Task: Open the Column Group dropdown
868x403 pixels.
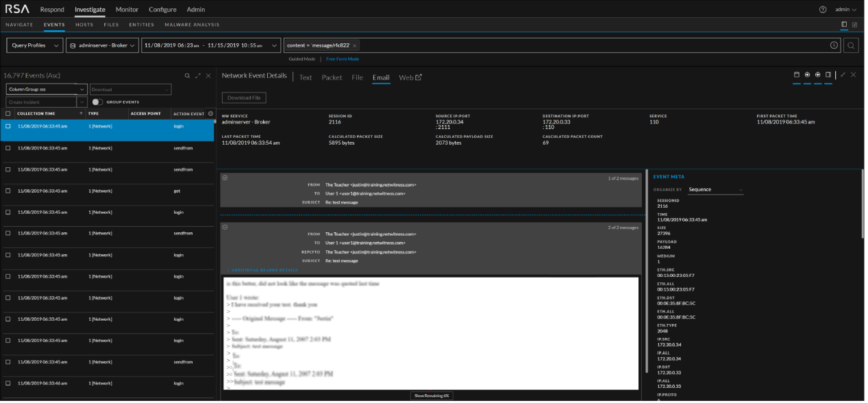Action: coord(46,89)
